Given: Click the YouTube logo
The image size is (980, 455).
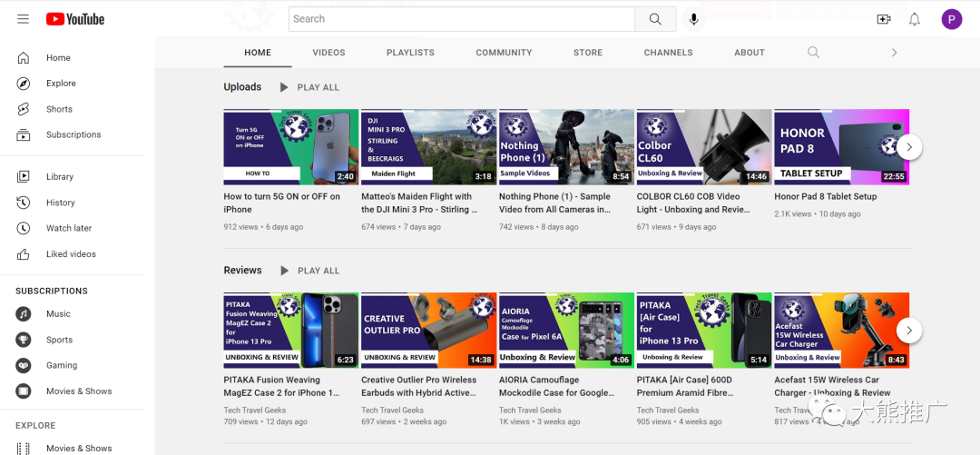Looking at the screenshot, I should (75, 19).
